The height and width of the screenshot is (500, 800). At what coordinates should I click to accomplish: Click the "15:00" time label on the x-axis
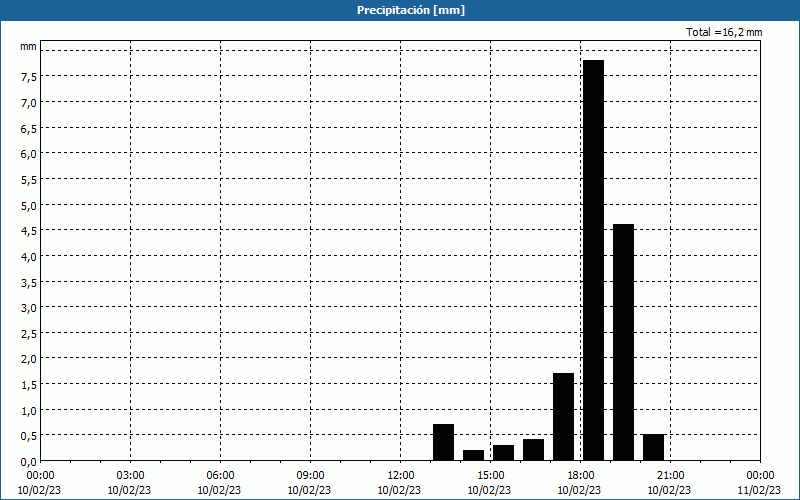[491, 476]
